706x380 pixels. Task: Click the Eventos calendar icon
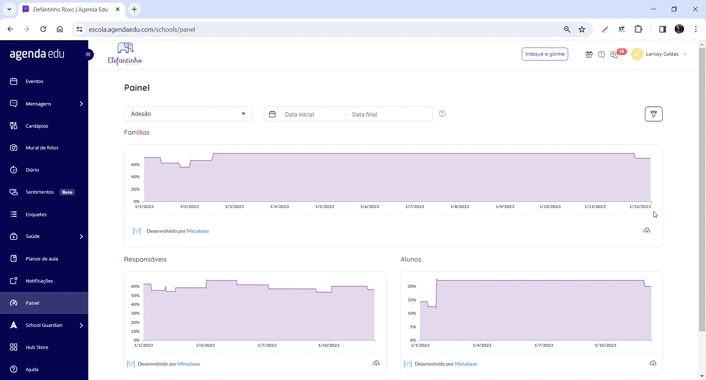14,81
